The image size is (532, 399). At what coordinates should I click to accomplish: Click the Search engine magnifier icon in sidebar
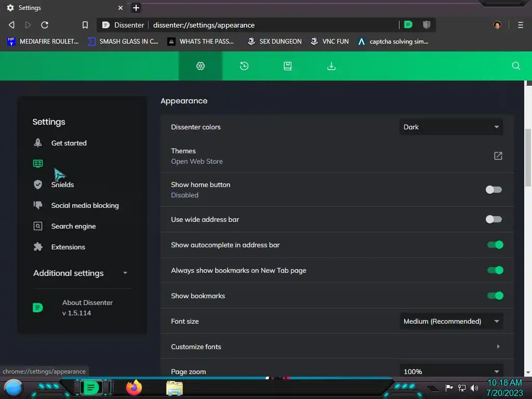pos(38,226)
